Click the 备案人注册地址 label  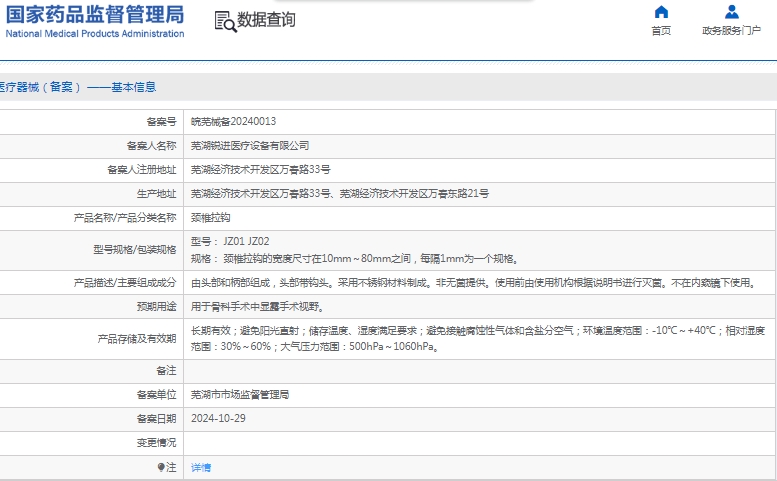tap(142, 169)
